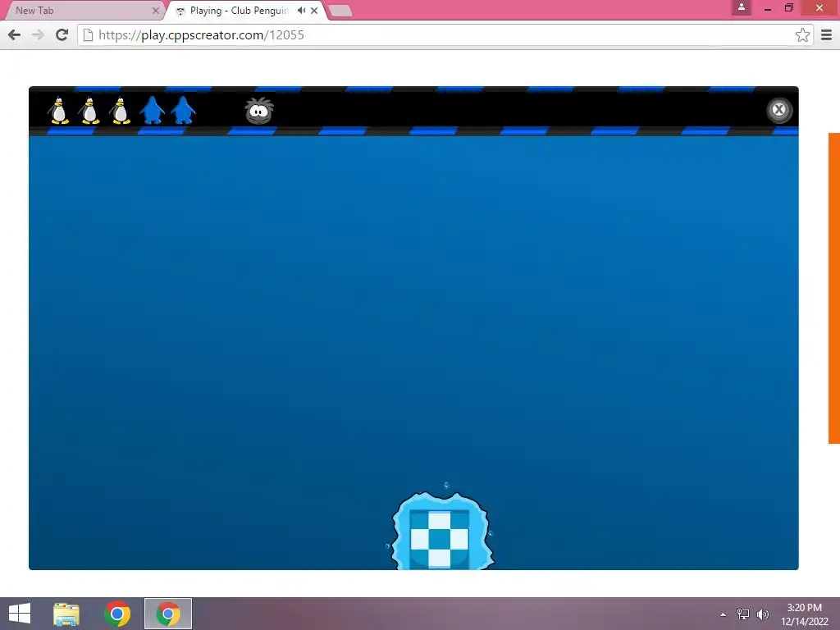Open the Chrome user profile button
This screenshot has width=840, height=630.
(x=742, y=7)
